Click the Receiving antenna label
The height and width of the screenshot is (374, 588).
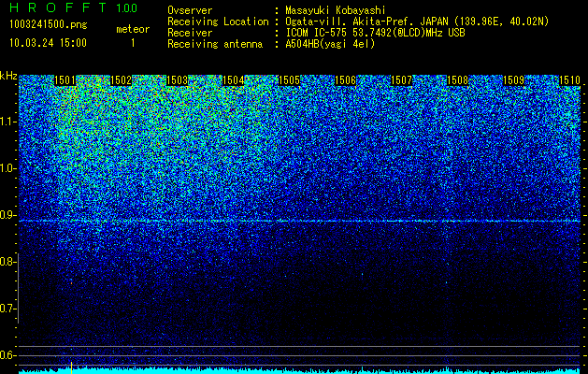point(215,44)
